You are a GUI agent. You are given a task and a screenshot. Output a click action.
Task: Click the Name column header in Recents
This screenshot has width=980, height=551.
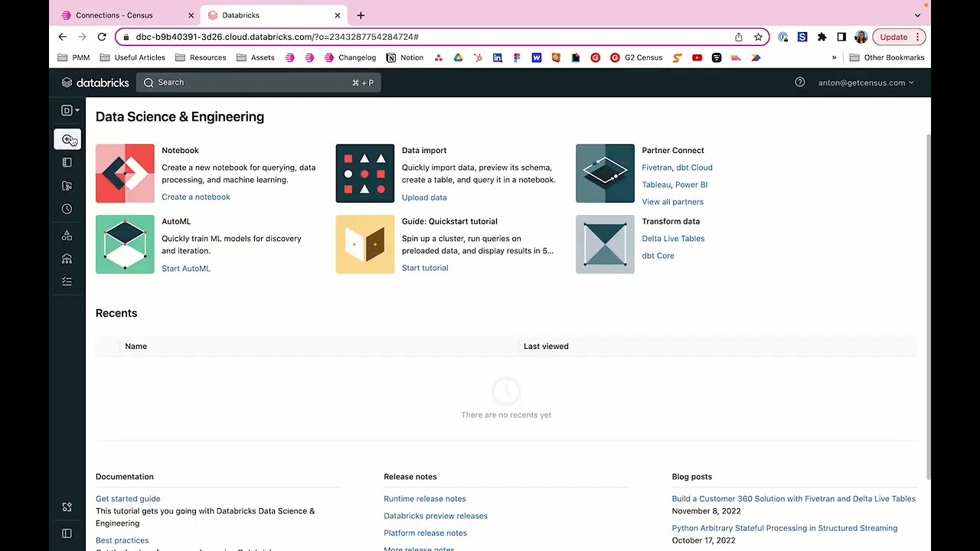pyautogui.click(x=136, y=347)
